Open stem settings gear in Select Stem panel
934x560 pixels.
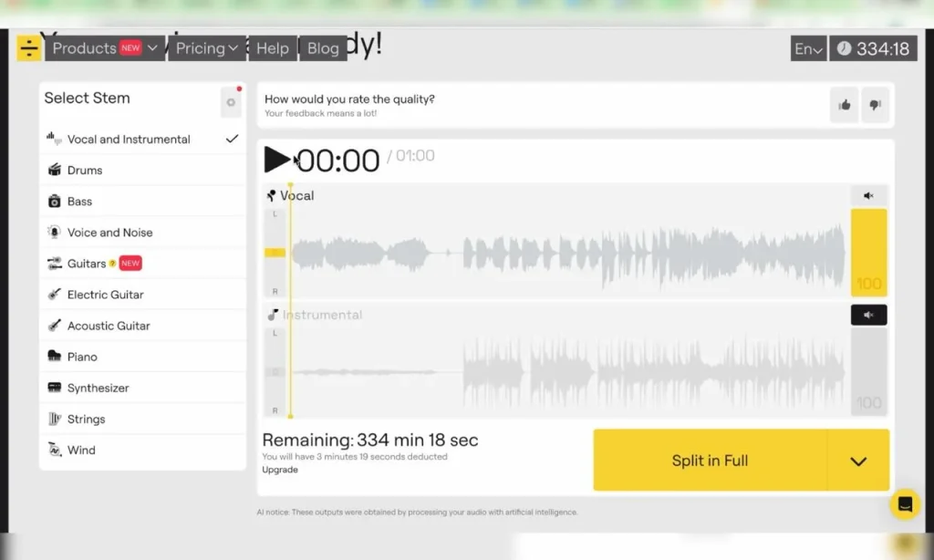coord(231,102)
